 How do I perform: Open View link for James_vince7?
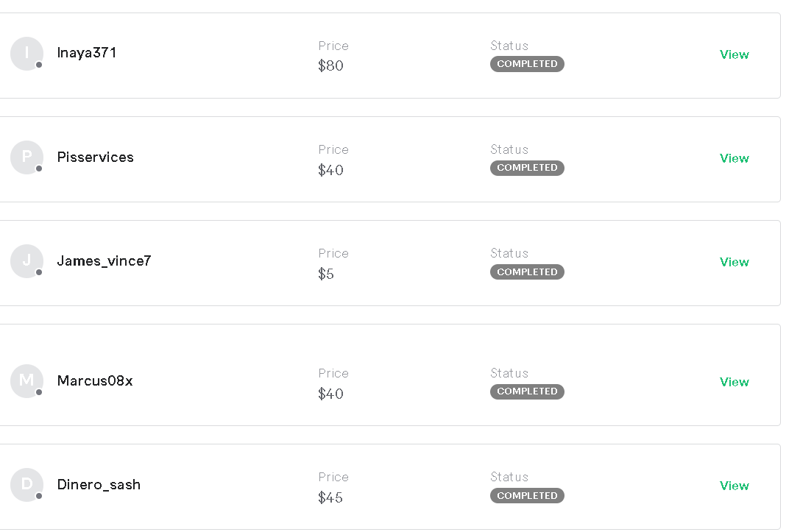coord(734,262)
